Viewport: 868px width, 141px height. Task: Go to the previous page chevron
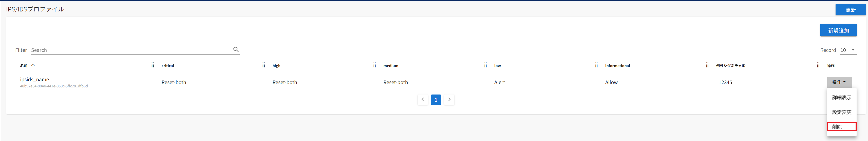click(x=422, y=99)
